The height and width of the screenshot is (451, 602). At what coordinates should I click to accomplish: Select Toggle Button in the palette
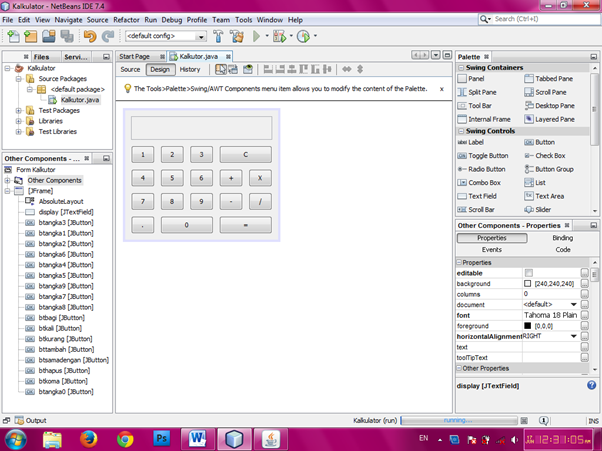click(483, 155)
